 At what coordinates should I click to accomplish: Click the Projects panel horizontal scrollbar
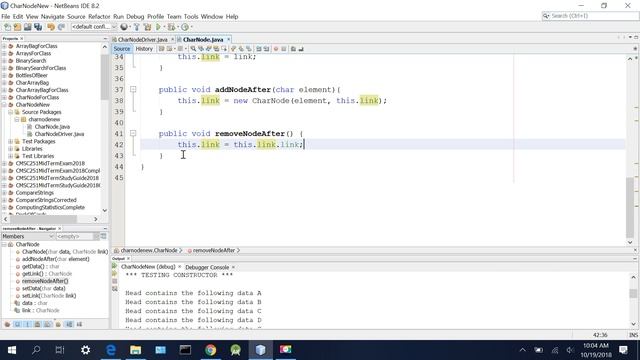coord(44,219)
